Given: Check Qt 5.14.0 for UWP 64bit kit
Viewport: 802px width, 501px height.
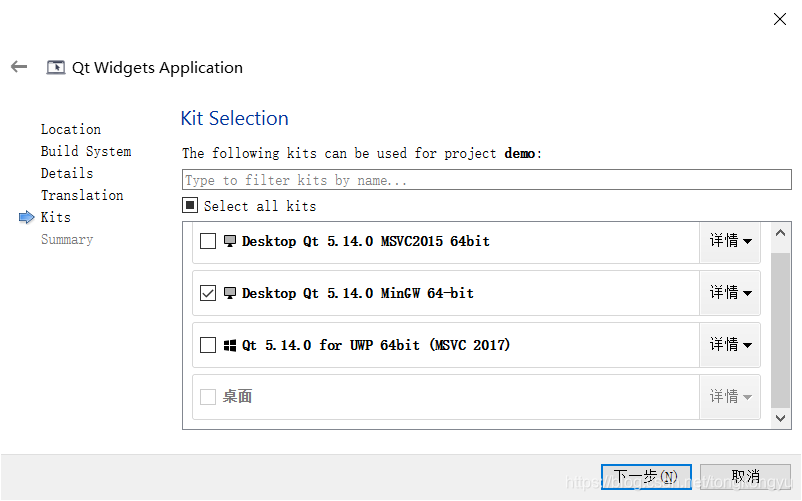Looking at the screenshot, I should click(208, 345).
